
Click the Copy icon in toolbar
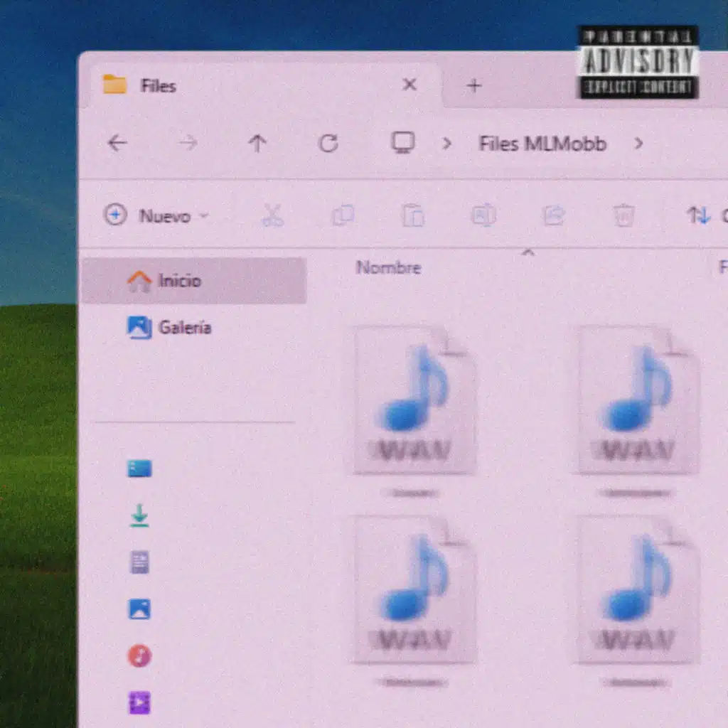point(343,215)
